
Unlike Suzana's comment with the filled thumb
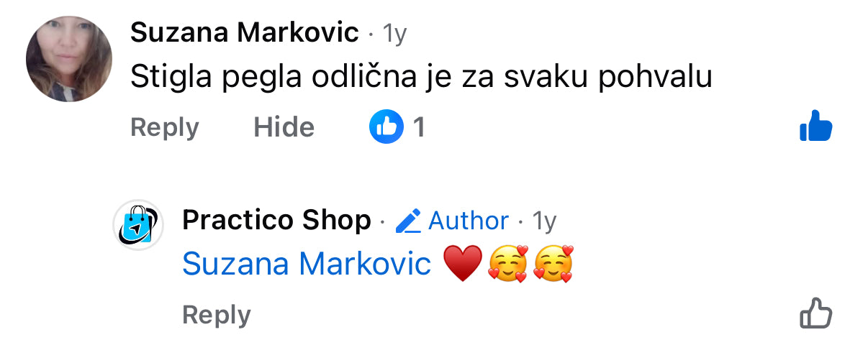tap(815, 126)
